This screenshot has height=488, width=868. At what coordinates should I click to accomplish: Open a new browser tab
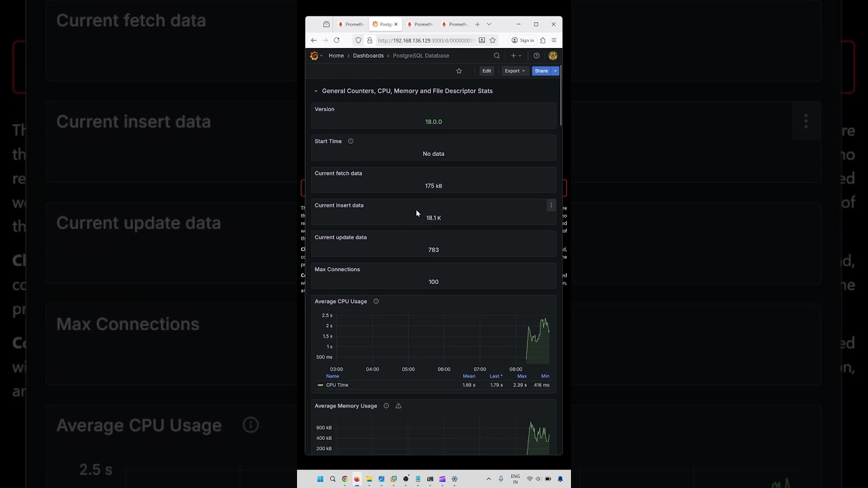click(477, 24)
